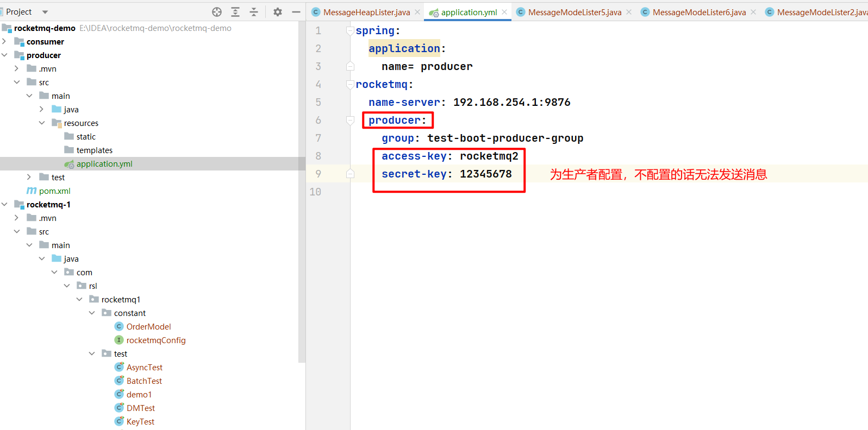The image size is (868, 430).
Task: Expand the consumer module node
Action: tap(4, 41)
